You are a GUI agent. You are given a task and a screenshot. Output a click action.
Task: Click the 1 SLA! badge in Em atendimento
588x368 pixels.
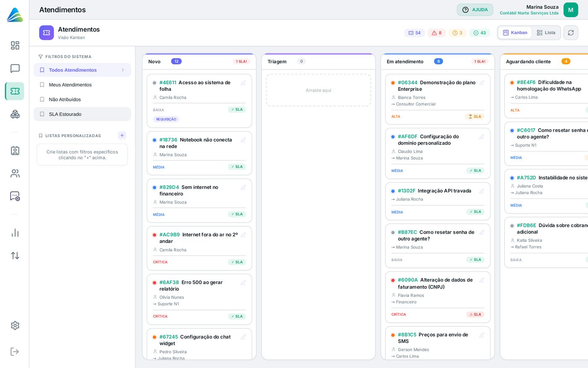click(480, 61)
